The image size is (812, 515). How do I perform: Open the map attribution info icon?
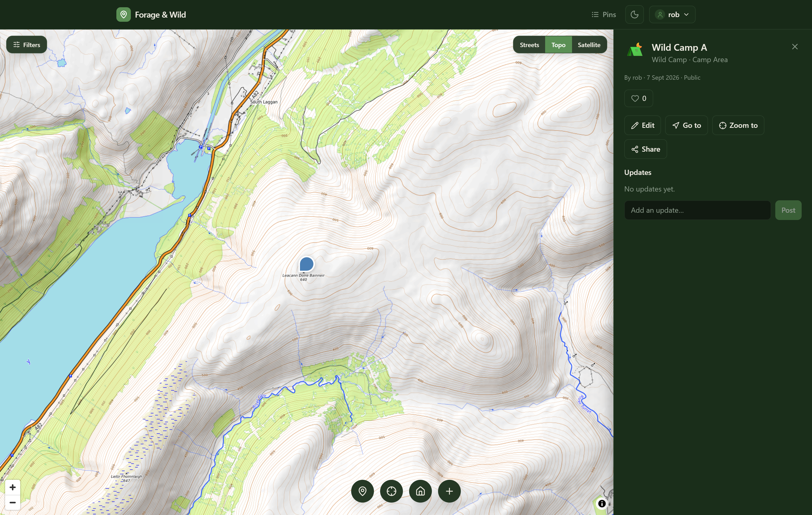(602, 504)
